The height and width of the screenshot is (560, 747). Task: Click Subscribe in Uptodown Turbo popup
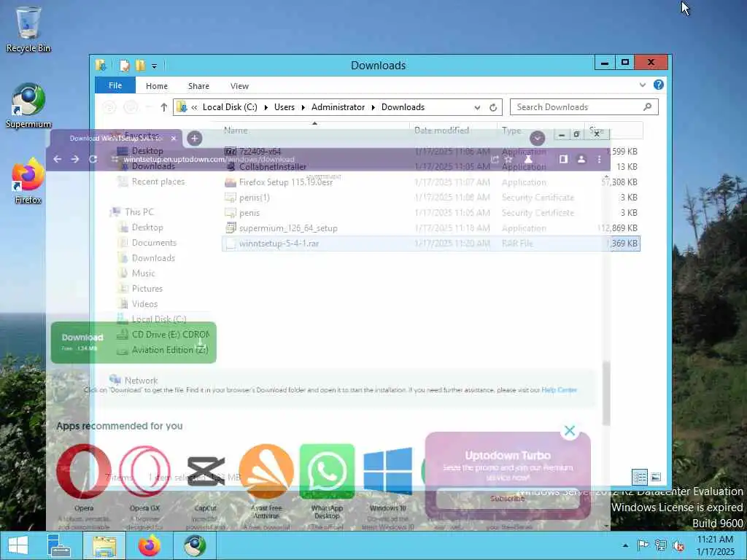pyautogui.click(x=508, y=499)
